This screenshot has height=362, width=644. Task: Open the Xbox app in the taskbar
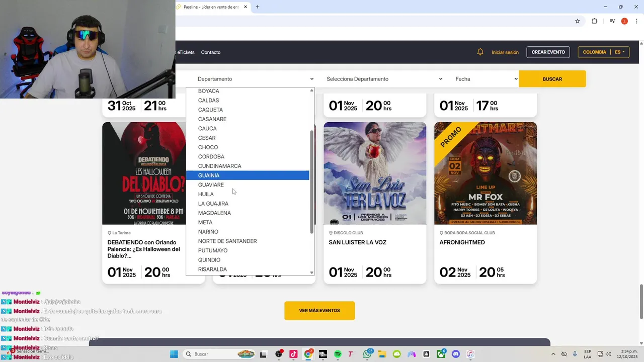(441, 354)
